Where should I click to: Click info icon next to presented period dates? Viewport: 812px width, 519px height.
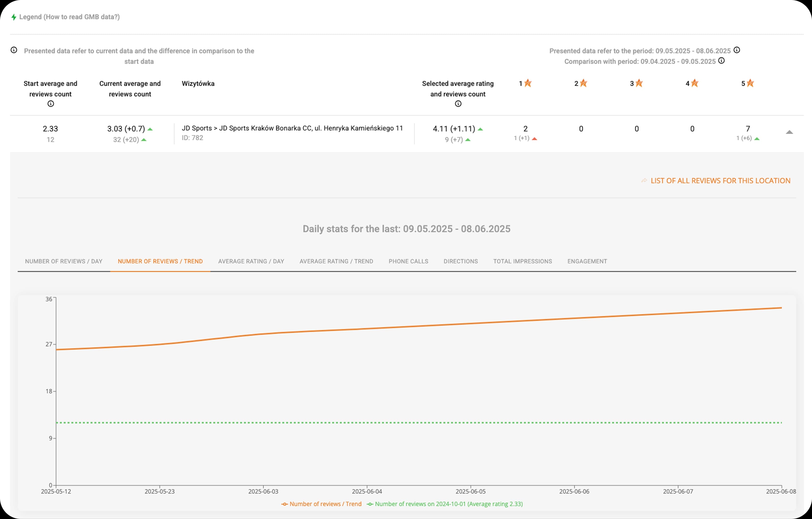click(737, 50)
